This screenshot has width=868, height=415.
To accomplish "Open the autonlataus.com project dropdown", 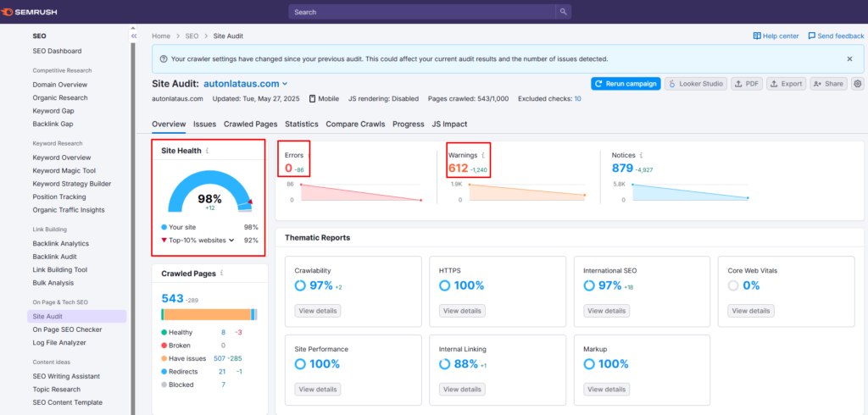I will tap(285, 84).
